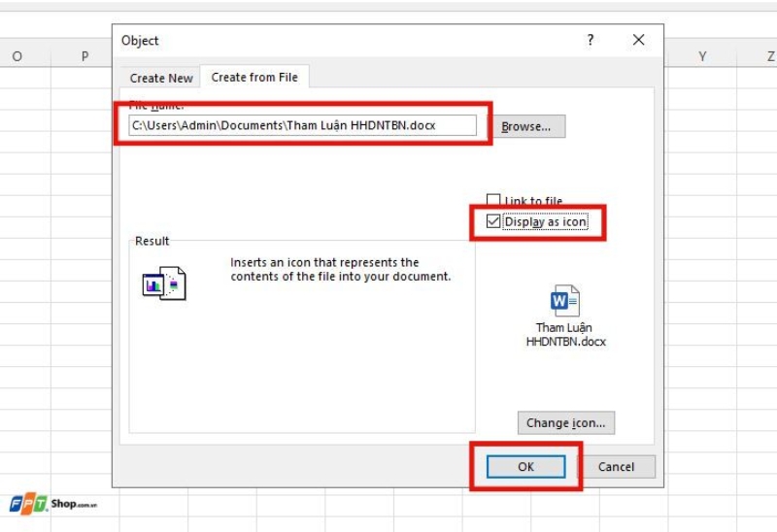The width and height of the screenshot is (777, 532).
Task: Dismiss dialog with the Cancel button
Action: click(x=616, y=467)
